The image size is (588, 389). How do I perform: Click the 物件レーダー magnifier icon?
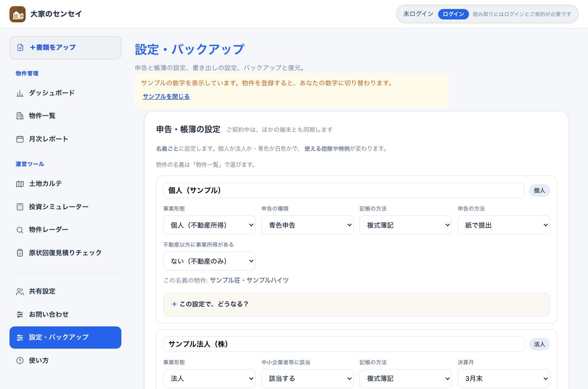[20, 230]
